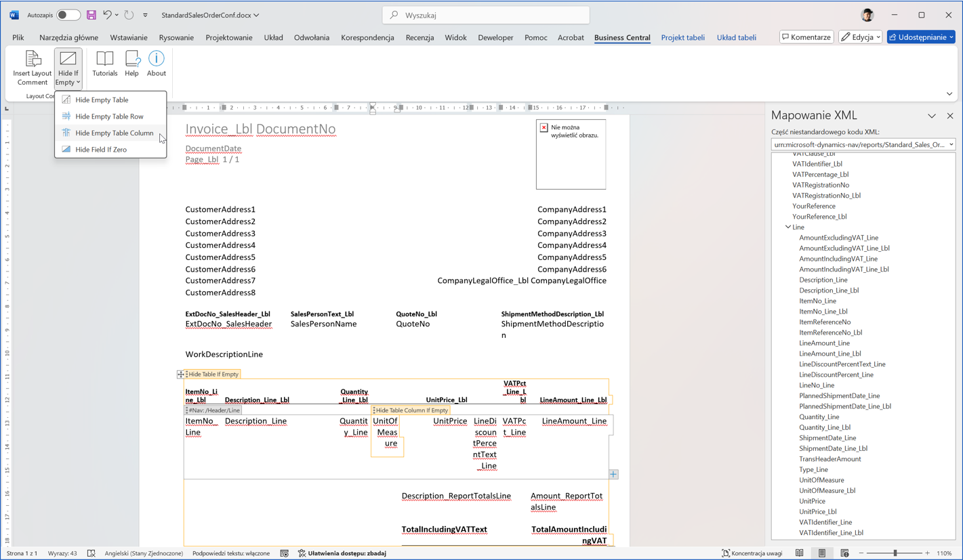Click the user profile picture
Image resolution: width=963 pixels, height=560 pixels.
tap(867, 15)
